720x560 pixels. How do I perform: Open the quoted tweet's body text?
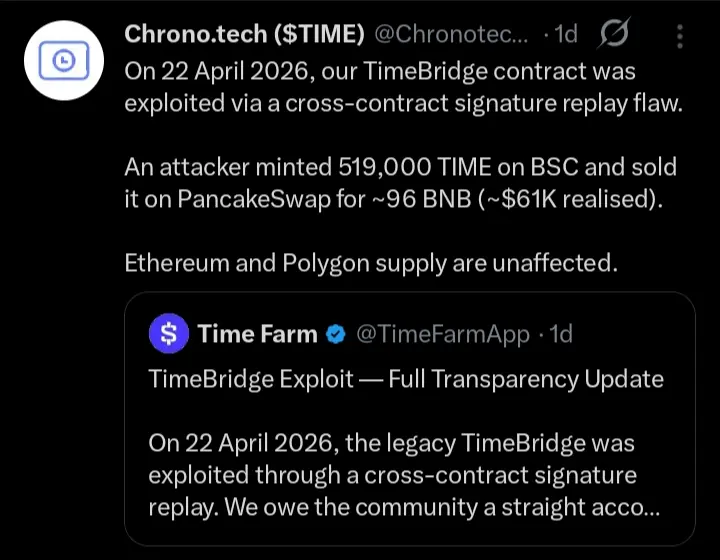(x=392, y=475)
